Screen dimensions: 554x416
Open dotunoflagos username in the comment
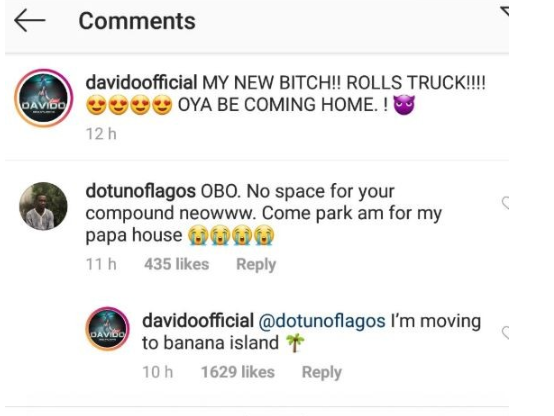click(x=141, y=191)
